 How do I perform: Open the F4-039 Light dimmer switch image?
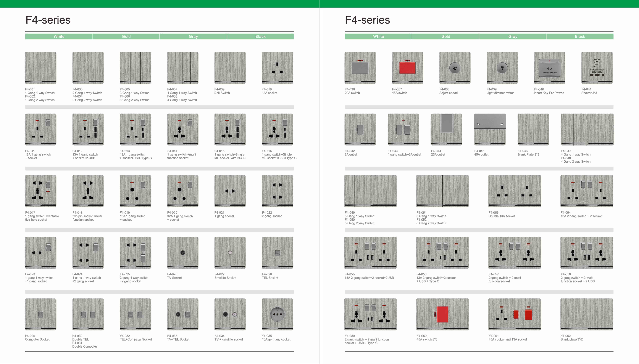coord(502,68)
